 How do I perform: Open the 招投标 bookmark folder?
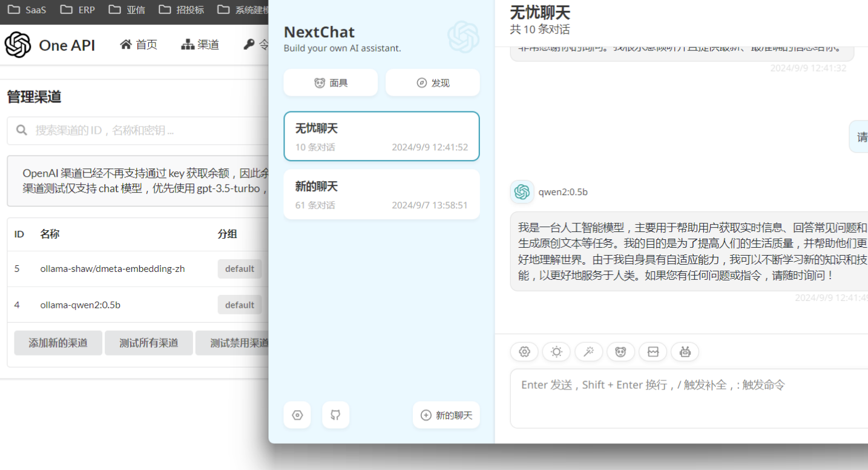(x=182, y=10)
